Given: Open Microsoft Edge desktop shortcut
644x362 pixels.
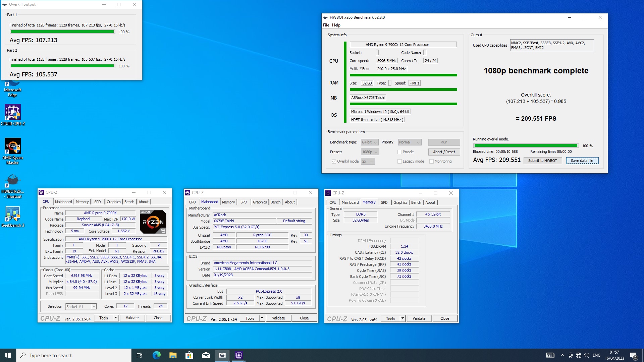Looking at the screenshot, I should 12,88.
